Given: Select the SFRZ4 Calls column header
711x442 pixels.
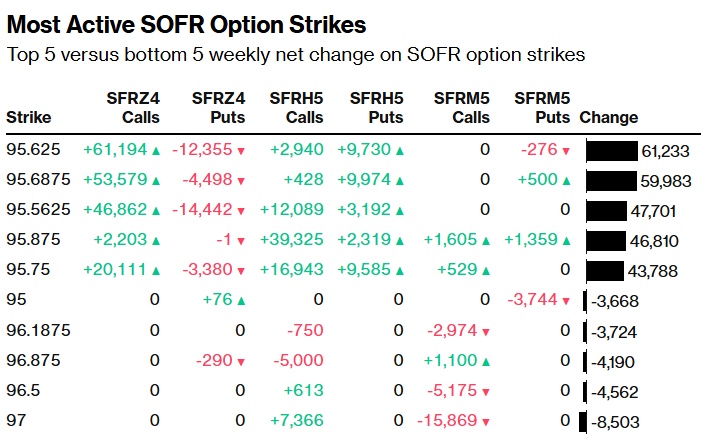Looking at the screenshot, I should click(135, 107).
